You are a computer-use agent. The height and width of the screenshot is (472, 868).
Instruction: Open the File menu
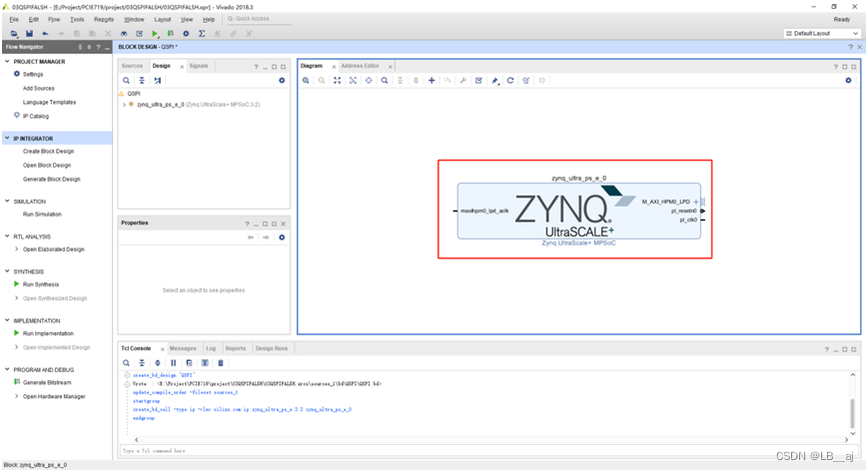tap(14, 19)
